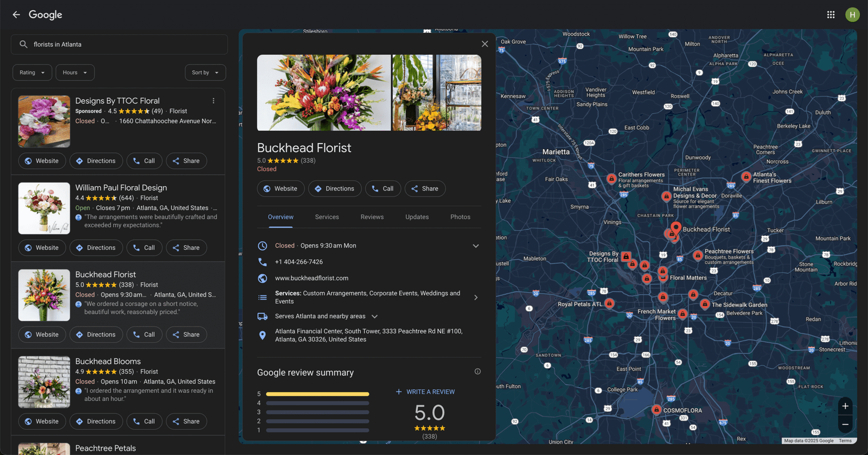Get Directions to Designs By TTOC Floral
Screen dimensions: 868x455
click(95, 161)
